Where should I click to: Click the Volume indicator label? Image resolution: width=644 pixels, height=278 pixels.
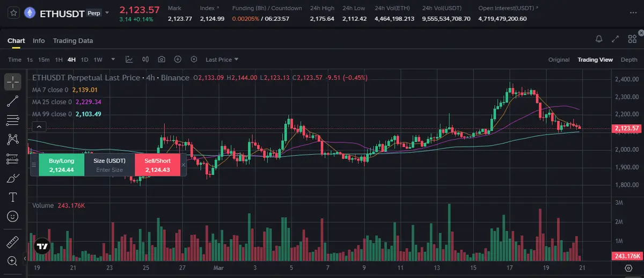click(x=42, y=206)
